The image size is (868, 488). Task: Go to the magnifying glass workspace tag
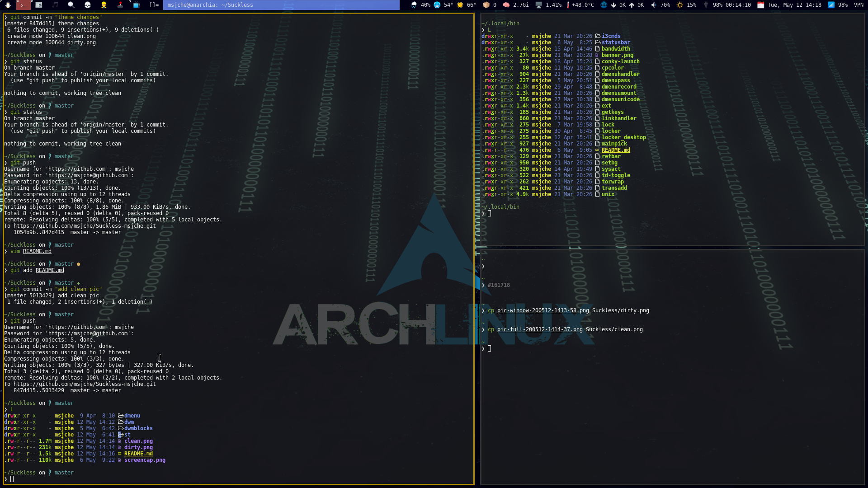tap(71, 5)
